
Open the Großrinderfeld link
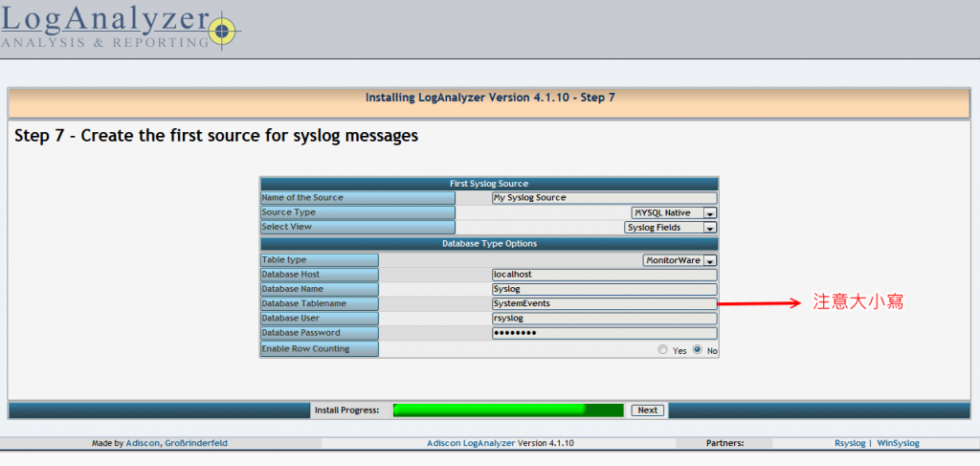[x=195, y=443]
